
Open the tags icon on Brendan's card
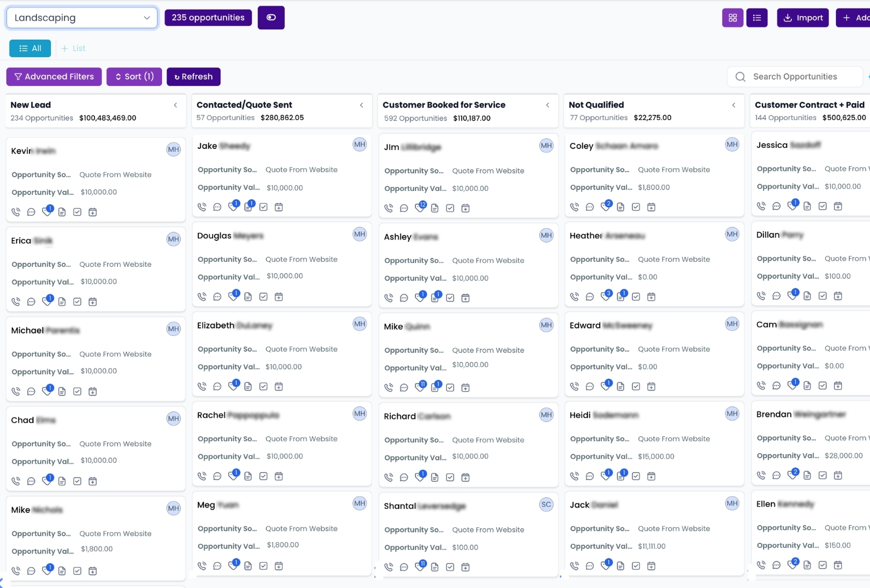pyautogui.click(x=792, y=475)
